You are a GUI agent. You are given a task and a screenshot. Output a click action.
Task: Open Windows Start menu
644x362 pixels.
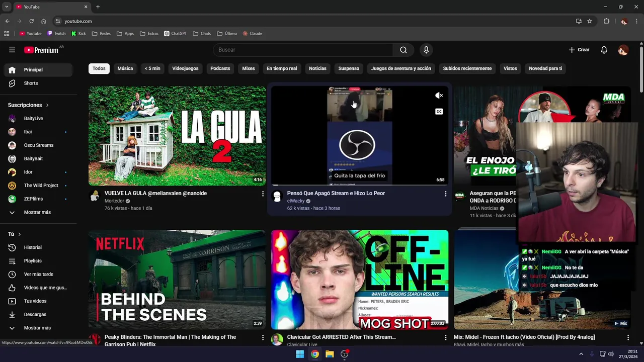coord(300,354)
